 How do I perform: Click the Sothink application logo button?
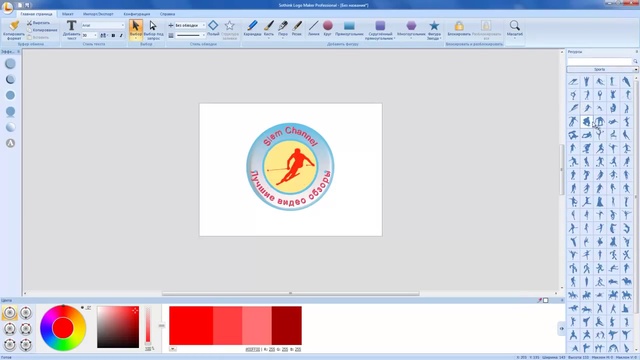pos(7,7)
